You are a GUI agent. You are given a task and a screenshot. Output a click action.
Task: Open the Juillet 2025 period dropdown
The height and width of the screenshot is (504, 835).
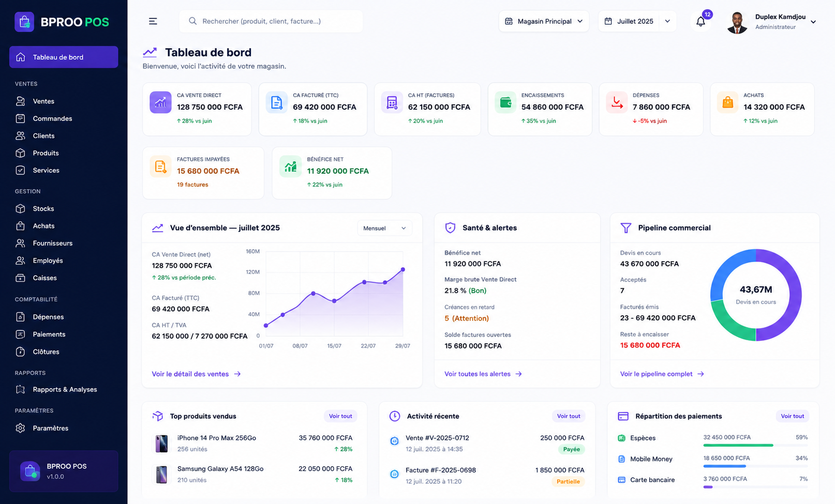[x=637, y=21]
